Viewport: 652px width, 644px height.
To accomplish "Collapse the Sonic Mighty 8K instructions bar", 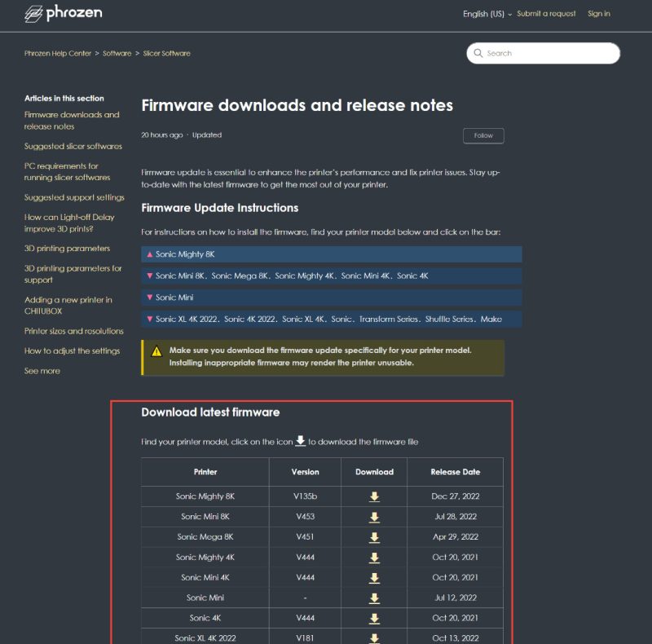I will (332, 254).
